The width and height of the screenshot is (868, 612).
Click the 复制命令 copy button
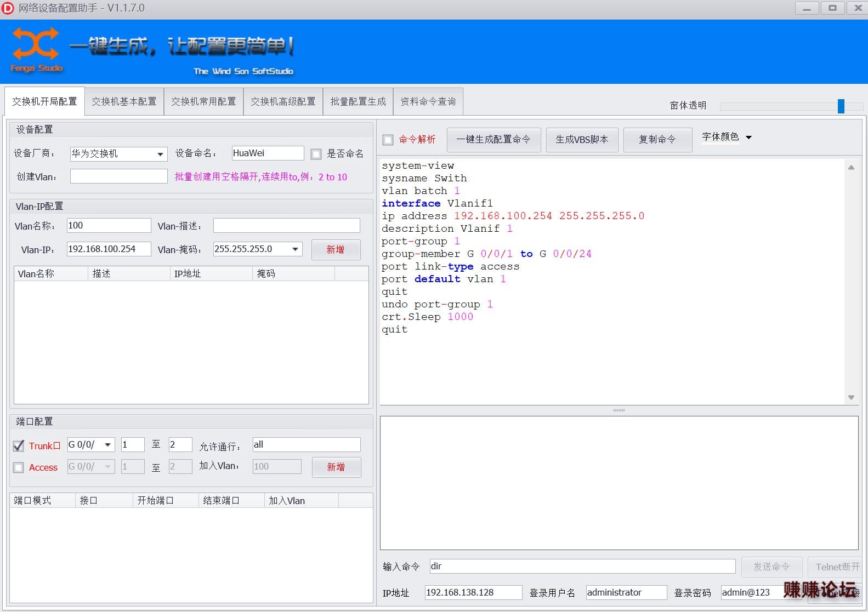(657, 140)
